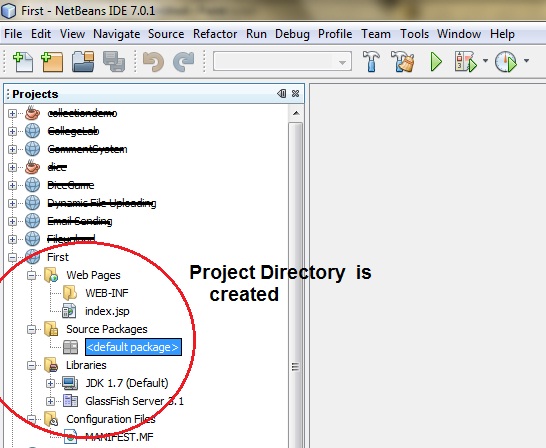Expand the JDK 1.7 (Default) node
This screenshot has height=448, width=546.
coord(50,384)
